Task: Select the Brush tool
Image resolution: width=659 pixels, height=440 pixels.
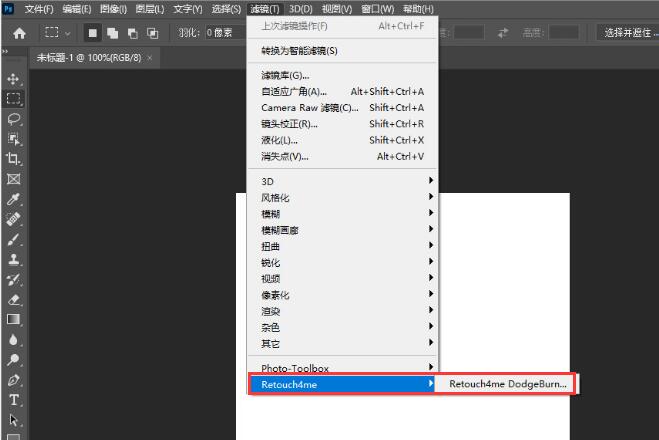Action: click(13, 240)
